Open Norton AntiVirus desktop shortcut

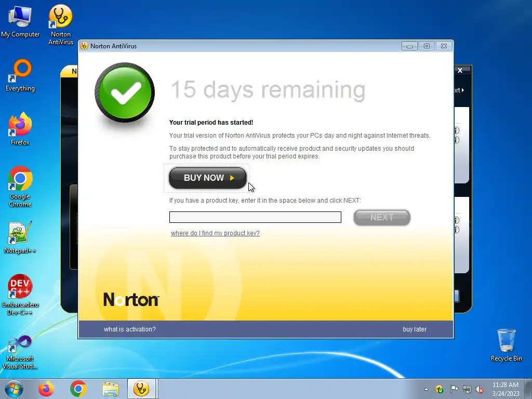pyautogui.click(x=61, y=24)
